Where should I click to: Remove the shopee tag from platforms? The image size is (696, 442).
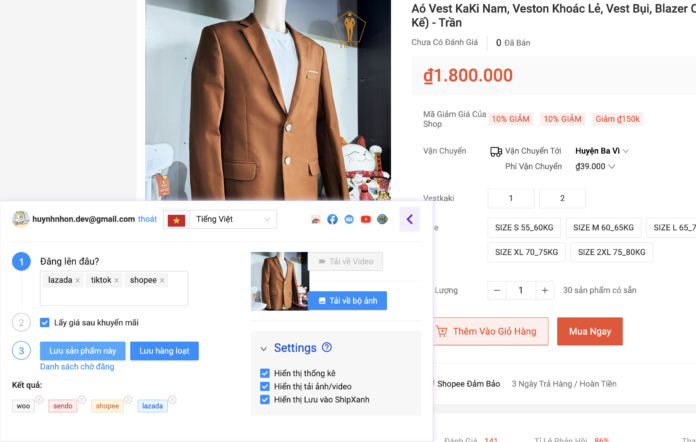coord(162,280)
